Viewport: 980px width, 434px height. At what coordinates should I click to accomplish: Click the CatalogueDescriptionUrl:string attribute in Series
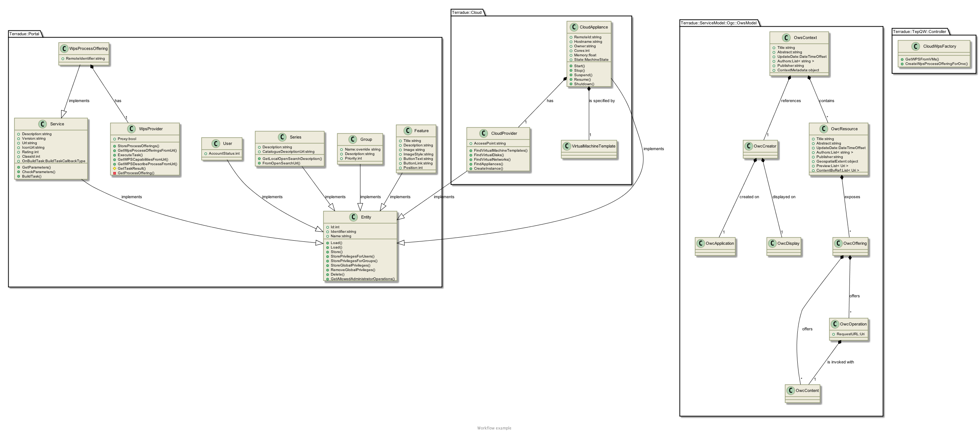coord(288,152)
